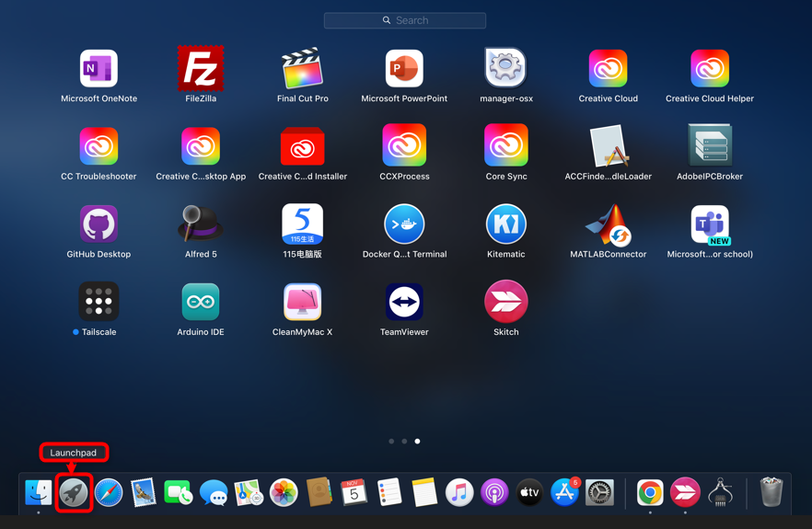Open Safari from the Dock
812x529 pixels.
point(109,493)
